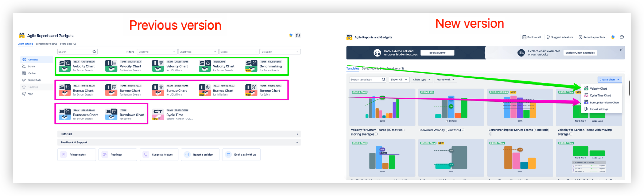Open Burndown Chart for Sprints tile

click(125, 115)
